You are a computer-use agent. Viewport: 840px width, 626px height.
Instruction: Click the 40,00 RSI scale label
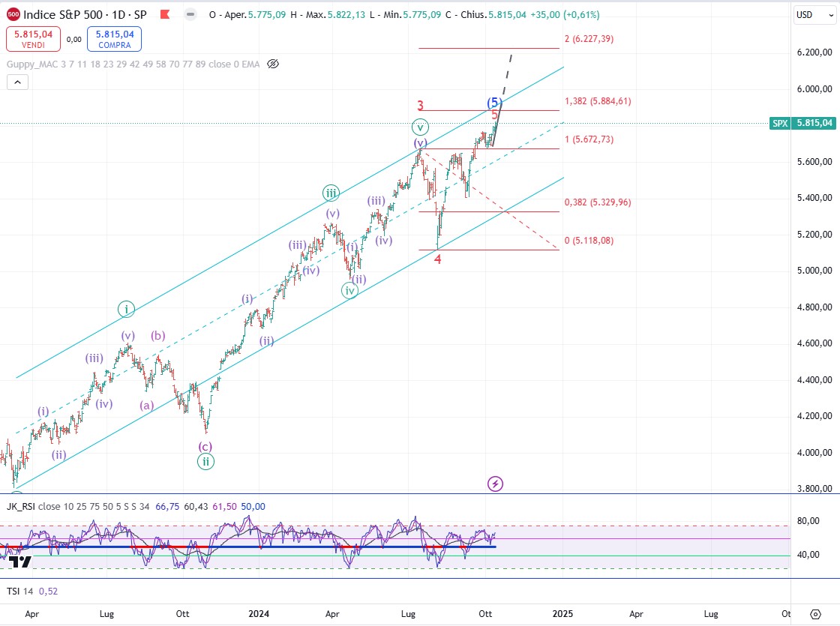coord(808,555)
